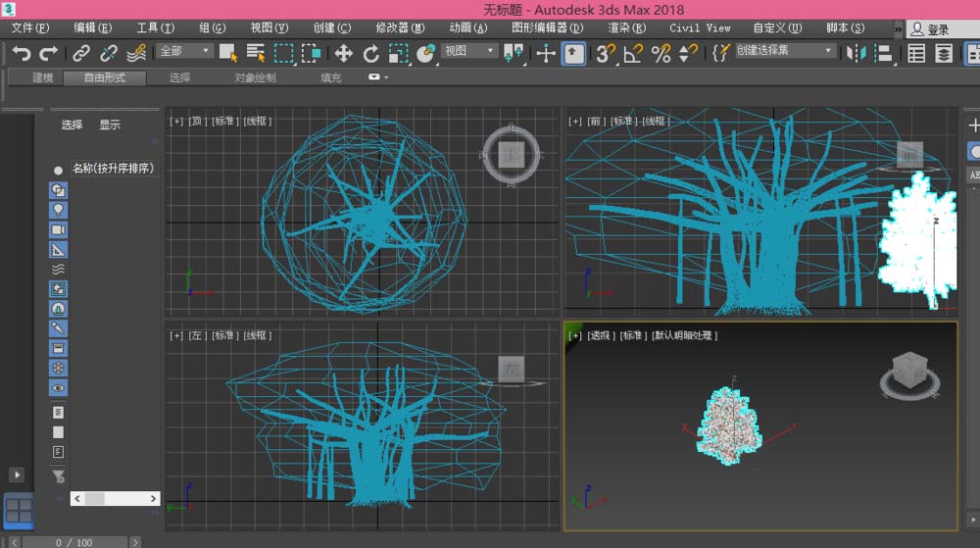Image resolution: width=980 pixels, height=548 pixels.
Task: Expand the '创建选择集' named selection dropdown
Action: coord(785,51)
